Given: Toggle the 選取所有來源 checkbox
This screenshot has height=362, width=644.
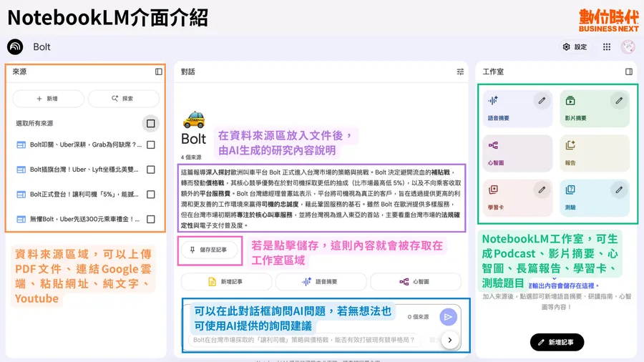Looking at the screenshot, I should click(150, 124).
